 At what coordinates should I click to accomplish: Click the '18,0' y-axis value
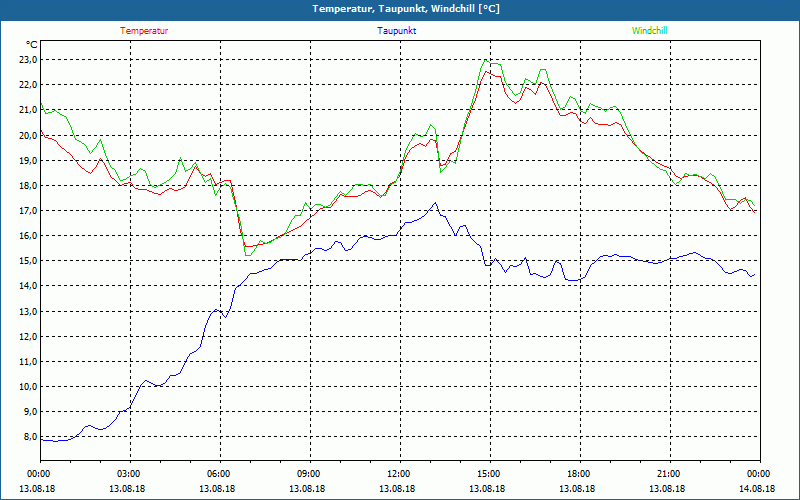(x=30, y=185)
